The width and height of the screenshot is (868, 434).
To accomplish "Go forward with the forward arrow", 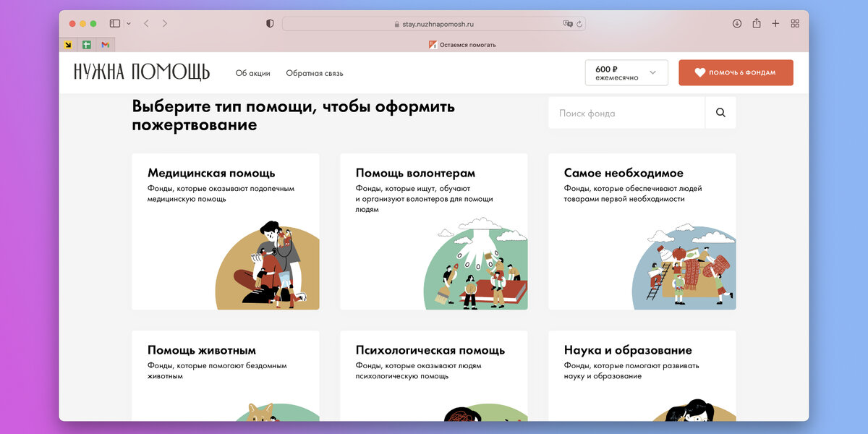I will (x=165, y=23).
